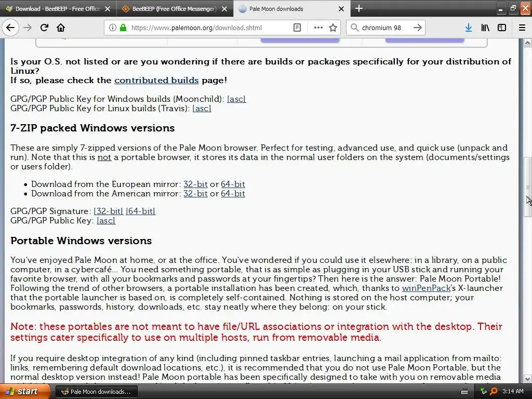Open Windows builds Moonchild [asc] key

(x=236, y=99)
